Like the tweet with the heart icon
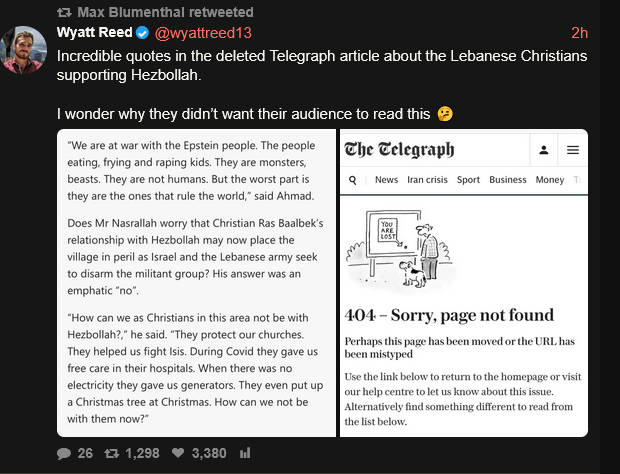Viewport: 620px width, 474px height. [x=178, y=453]
